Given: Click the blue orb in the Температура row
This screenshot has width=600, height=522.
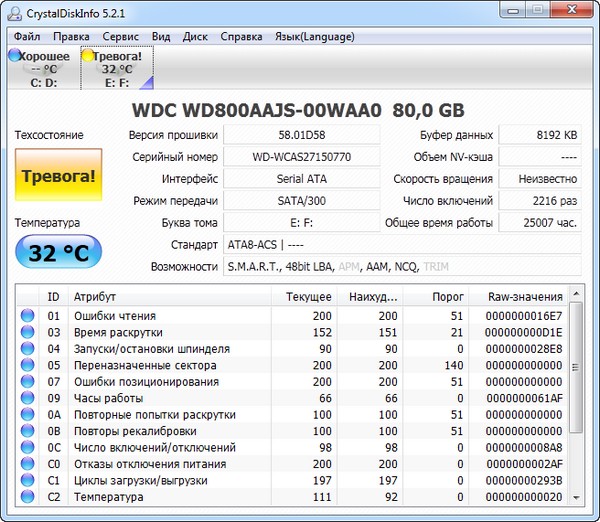Looking at the screenshot, I should [27, 497].
